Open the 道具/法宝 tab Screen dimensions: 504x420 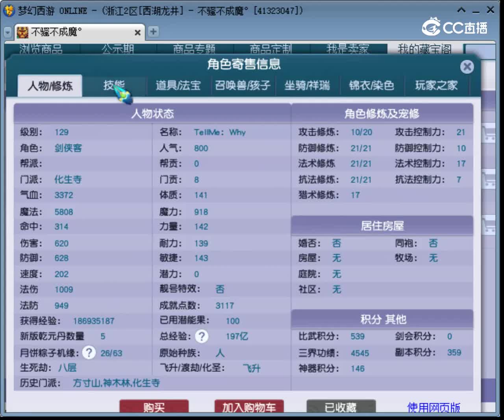tap(178, 85)
